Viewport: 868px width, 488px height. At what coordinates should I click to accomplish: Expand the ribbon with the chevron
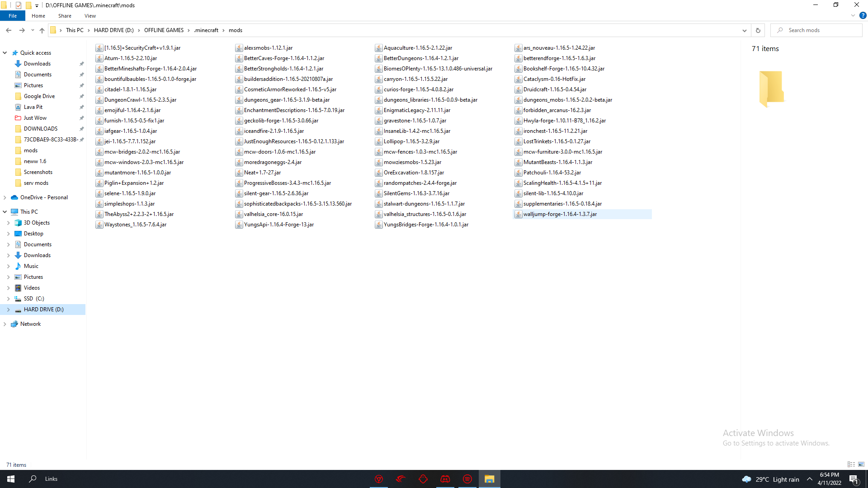pos(853,15)
